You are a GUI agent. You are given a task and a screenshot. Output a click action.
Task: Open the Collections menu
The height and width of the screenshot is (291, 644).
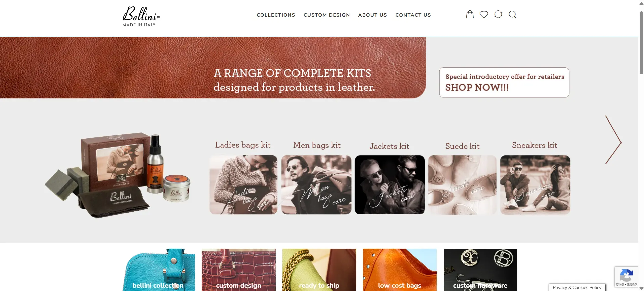(276, 15)
